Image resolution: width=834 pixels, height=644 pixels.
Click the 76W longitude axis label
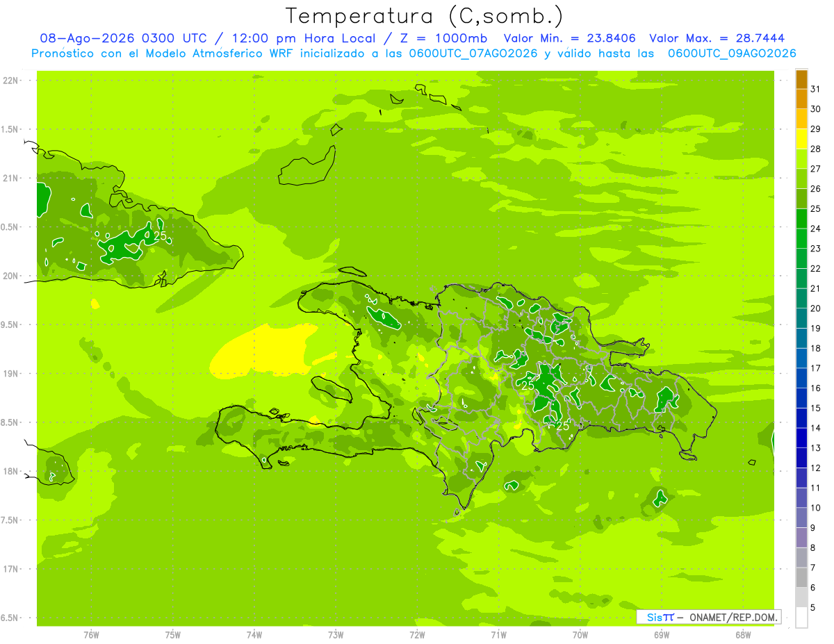point(91,635)
